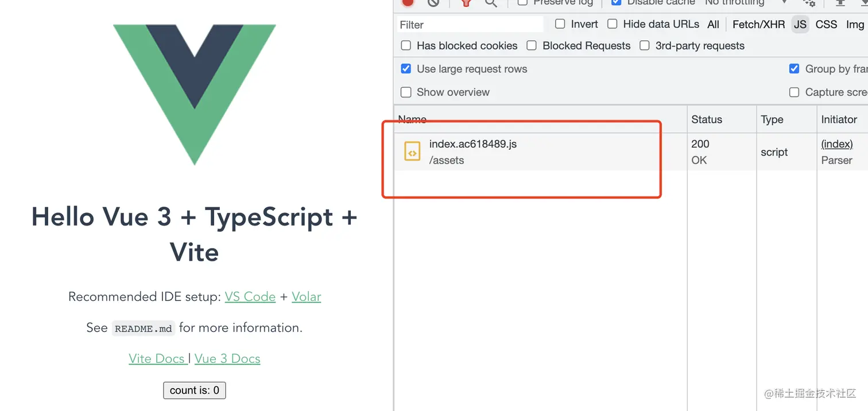Click the clear network log icon
This screenshot has height=411, width=868.
click(433, 2)
